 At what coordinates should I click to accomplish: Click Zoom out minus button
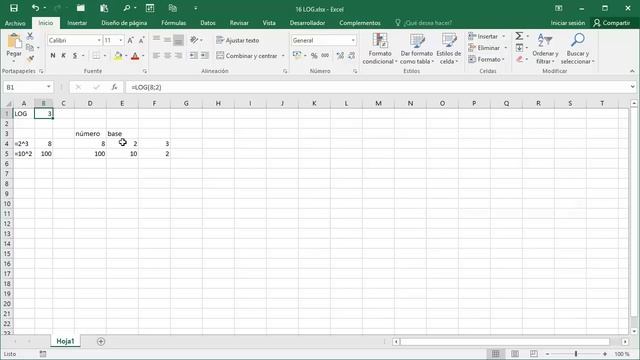click(x=547, y=354)
